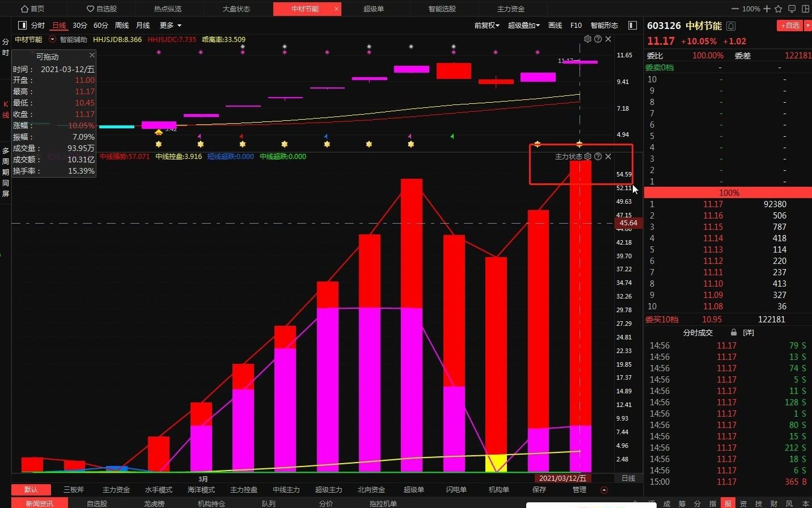Image resolution: width=812 pixels, height=508 pixels.
Task: Select the 海洋模式 template
Action: click(x=201, y=490)
